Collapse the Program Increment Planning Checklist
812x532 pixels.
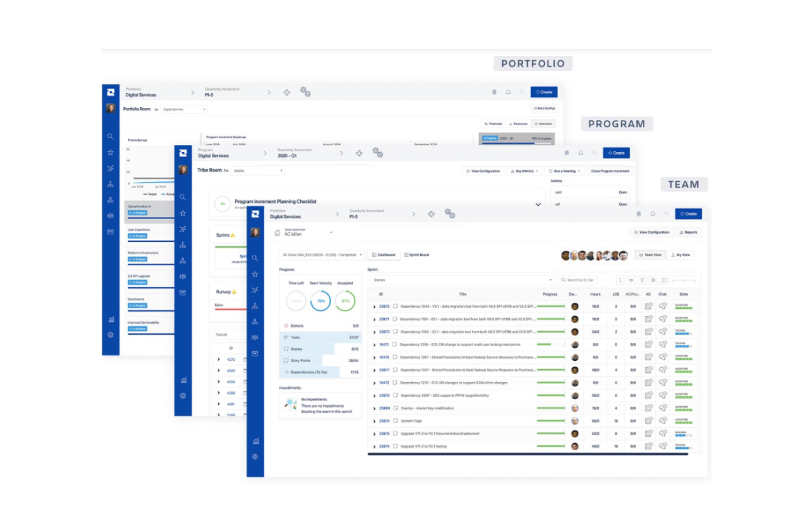click(x=538, y=204)
